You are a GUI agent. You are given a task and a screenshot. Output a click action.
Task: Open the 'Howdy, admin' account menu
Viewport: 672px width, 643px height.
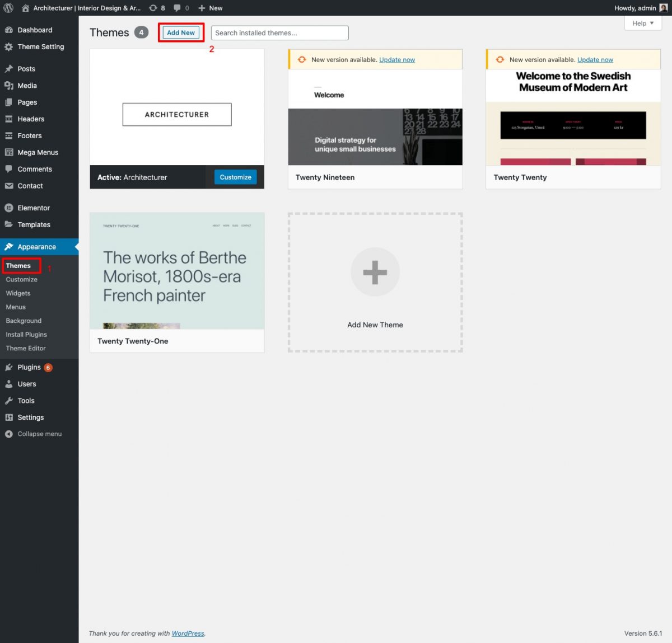[x=636, y=8]
